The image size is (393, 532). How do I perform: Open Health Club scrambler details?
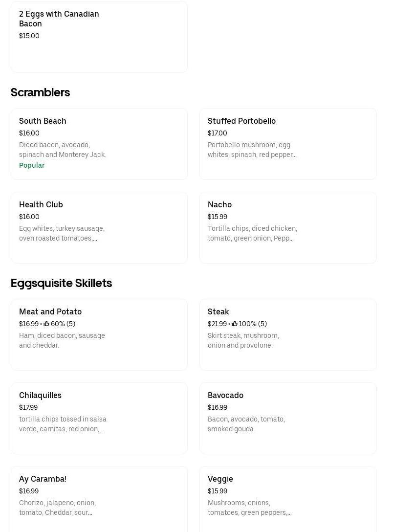click(x=41, y=204)
